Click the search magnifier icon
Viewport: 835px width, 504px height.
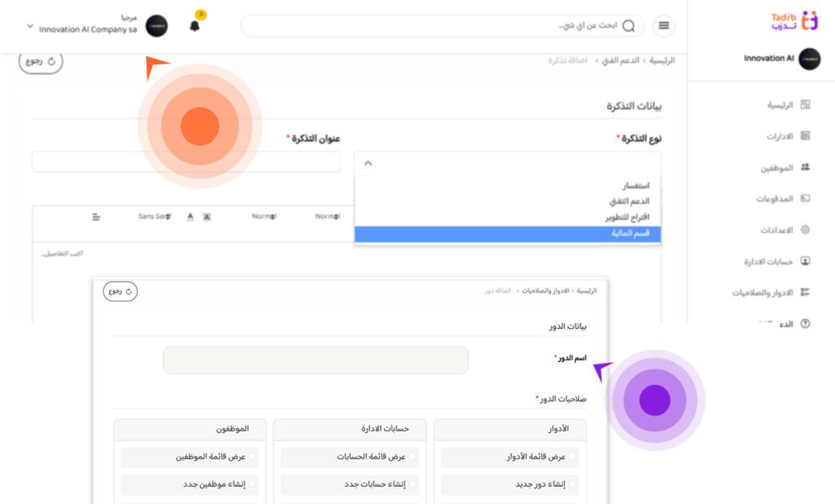tap(629, 25)
